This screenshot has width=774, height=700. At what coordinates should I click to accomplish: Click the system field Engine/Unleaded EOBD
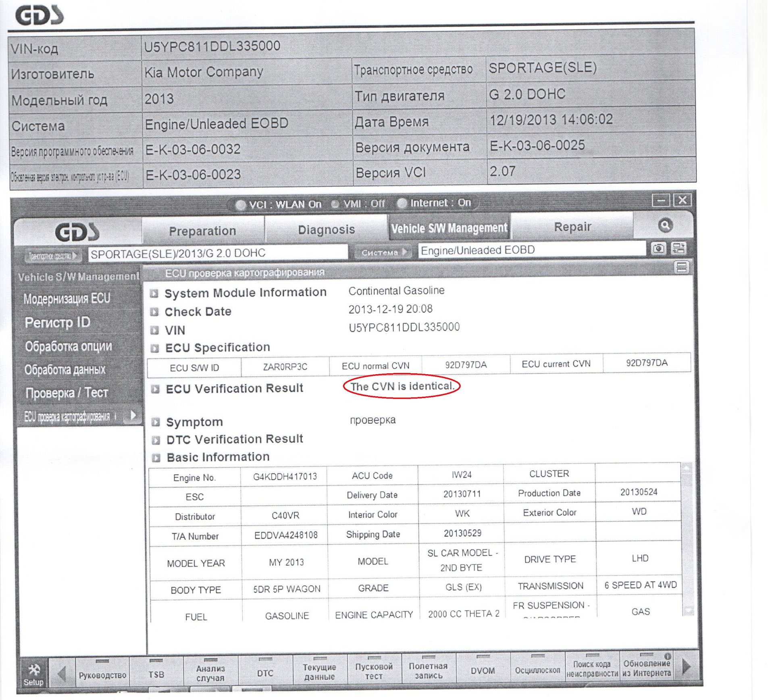(x=532, y=250)
